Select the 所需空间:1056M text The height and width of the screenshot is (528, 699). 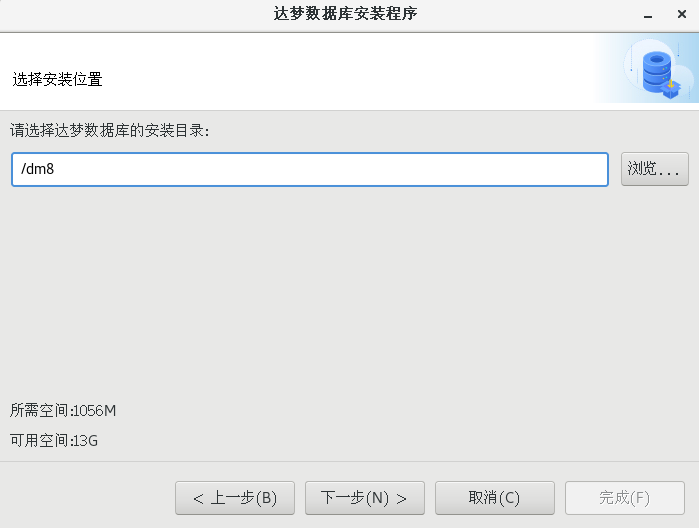click(63, 410)
